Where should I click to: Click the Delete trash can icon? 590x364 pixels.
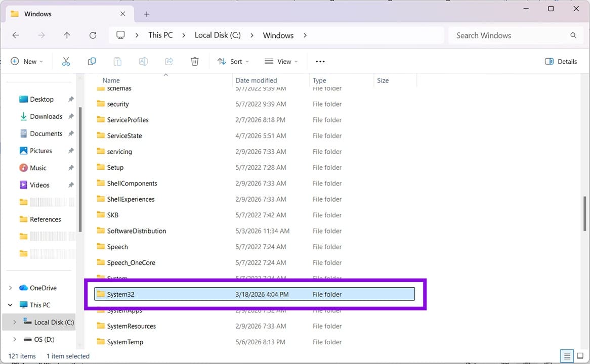click(194, 61)
